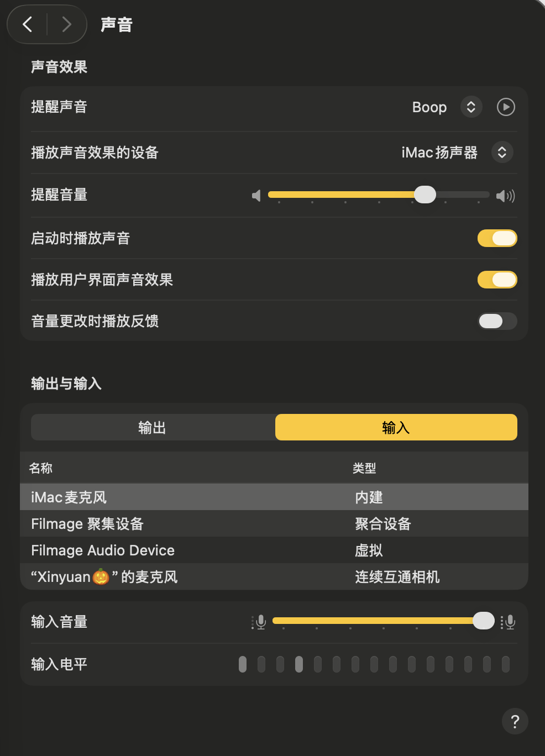Open help with the question mark button

pos(515,721)
